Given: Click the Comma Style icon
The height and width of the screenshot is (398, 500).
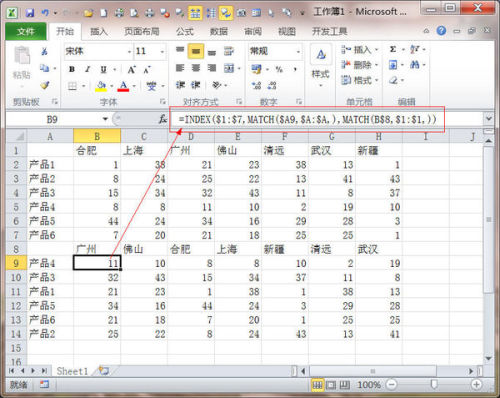Looking at the screenshot, I should click(295, 69).
